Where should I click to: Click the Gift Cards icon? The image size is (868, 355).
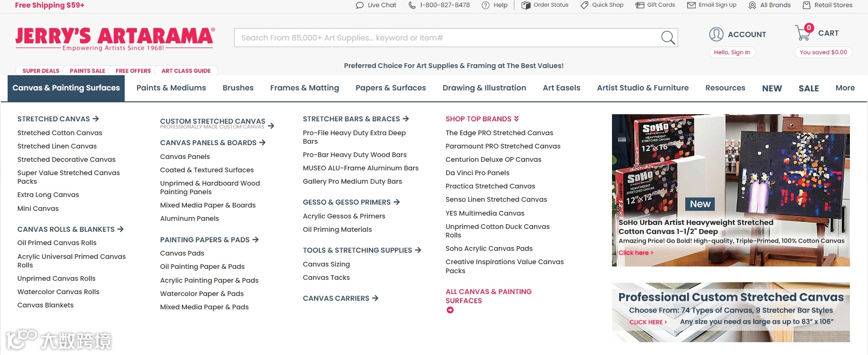tap(640, 5)
